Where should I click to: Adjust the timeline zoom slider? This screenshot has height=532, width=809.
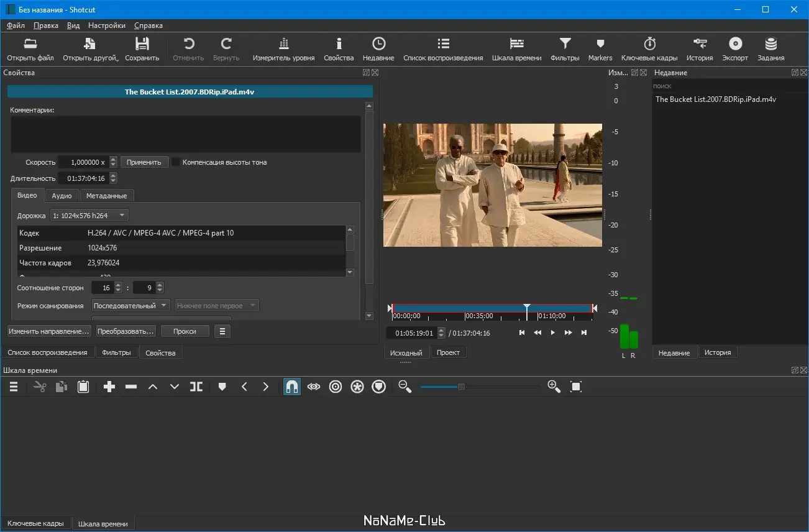tap(461, 387)
